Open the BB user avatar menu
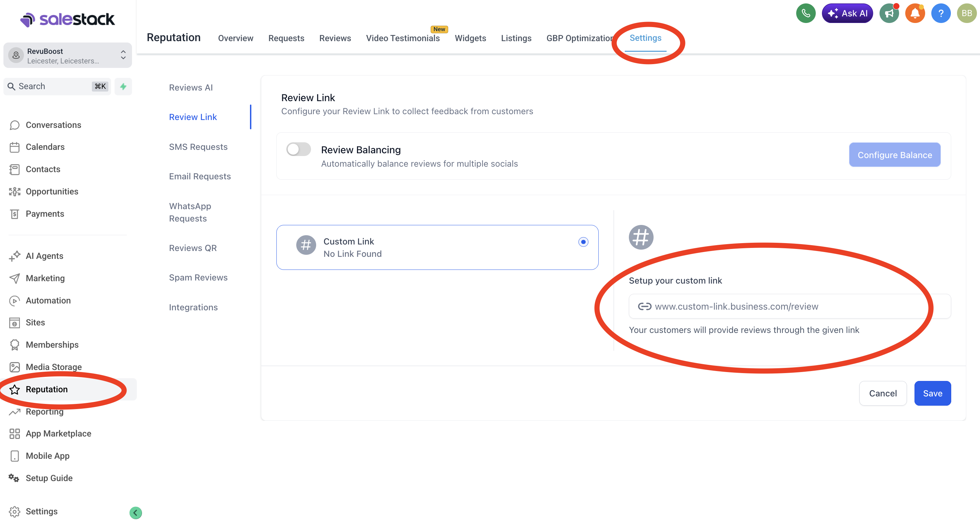The height and width of the screenshot is (526, 980). (966, 14)
